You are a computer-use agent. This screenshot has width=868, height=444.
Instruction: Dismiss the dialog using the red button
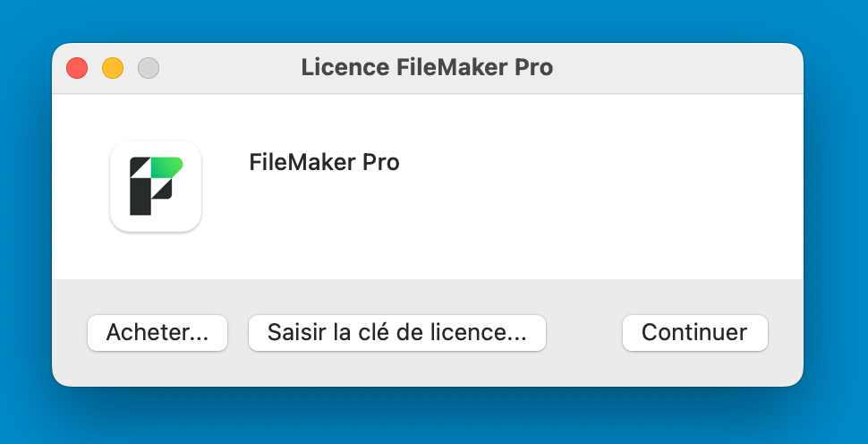coord(77,68)
